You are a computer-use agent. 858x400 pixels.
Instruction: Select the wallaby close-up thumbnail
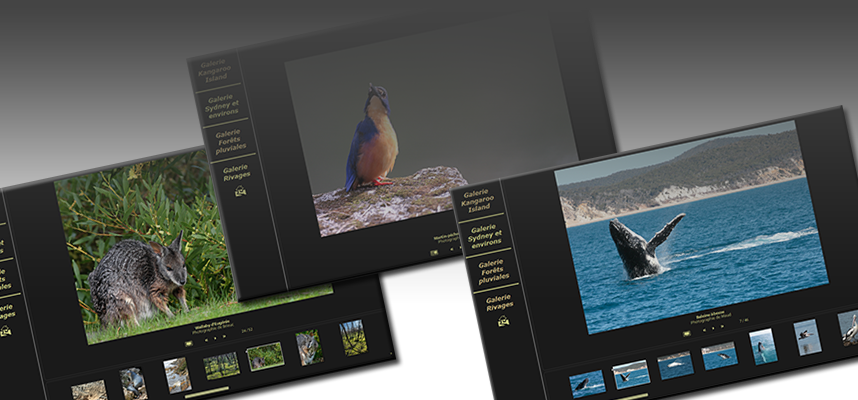[309, 347]
